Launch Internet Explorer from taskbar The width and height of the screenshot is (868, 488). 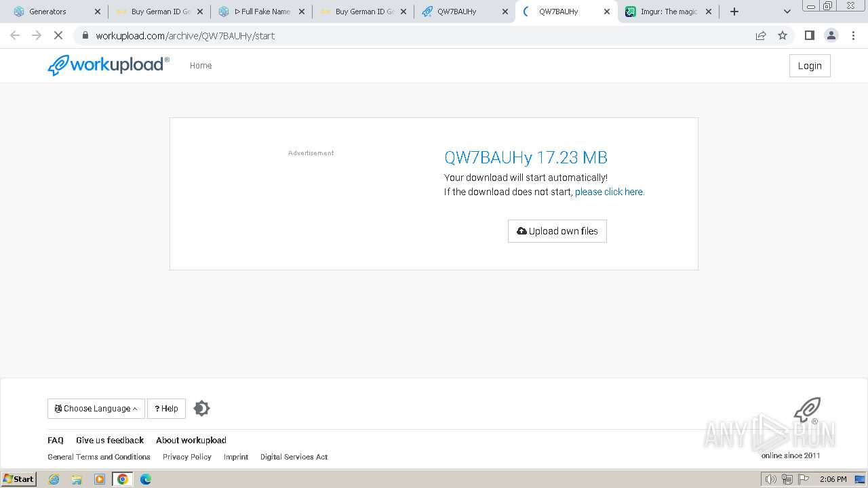[54, 479]
